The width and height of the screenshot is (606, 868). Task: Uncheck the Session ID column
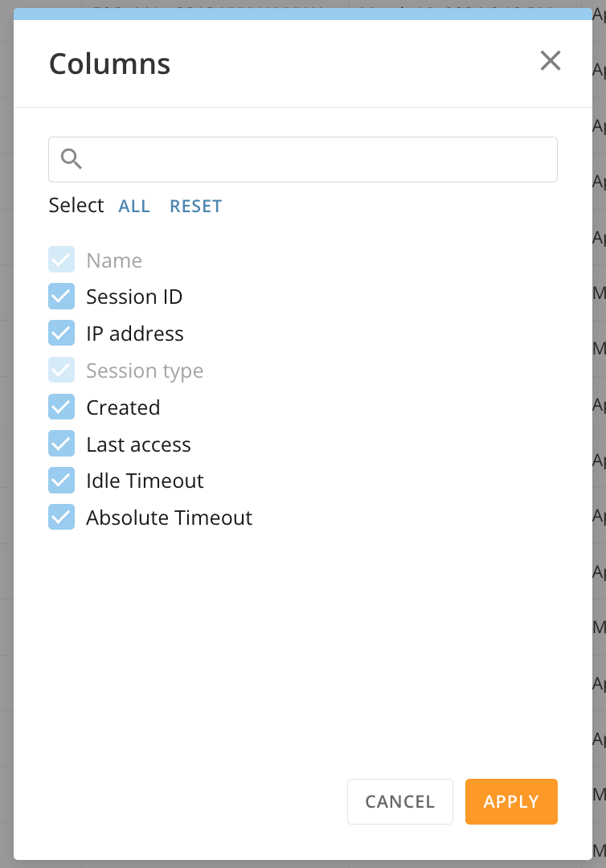pyautogui.click(x=61, y=296)
